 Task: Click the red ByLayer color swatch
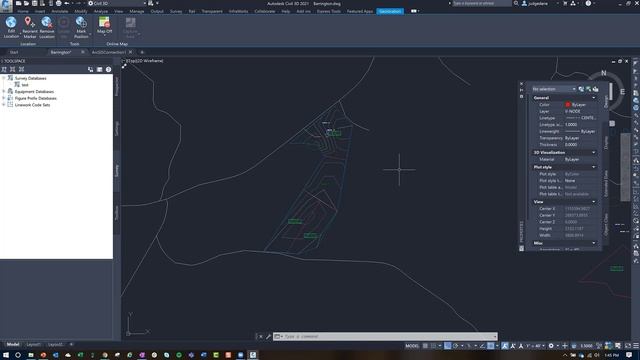click(x=567, y=104)
